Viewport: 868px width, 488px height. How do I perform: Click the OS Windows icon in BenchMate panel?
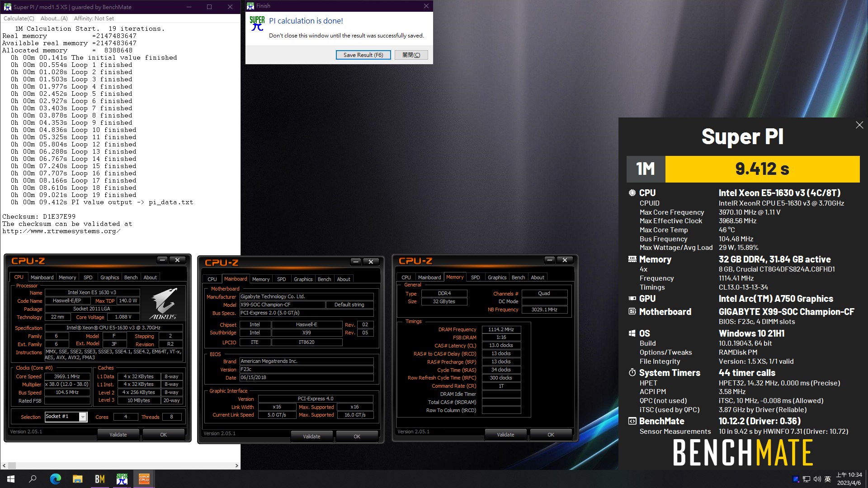click(x=632, y=333)
